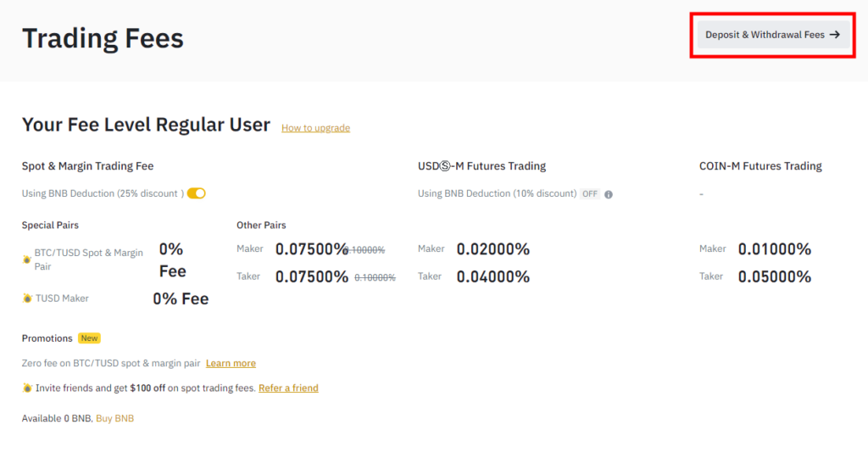
Task: Click the Spot & Margin Trading Fee heading
Action: pyautogui.click(x=87, y=166)
